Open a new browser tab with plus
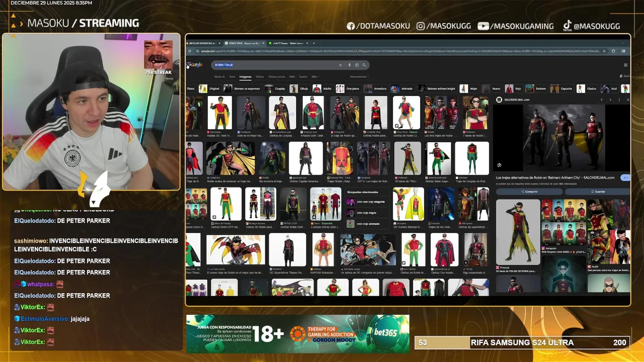Screen dimensions: 644x362 314,43
